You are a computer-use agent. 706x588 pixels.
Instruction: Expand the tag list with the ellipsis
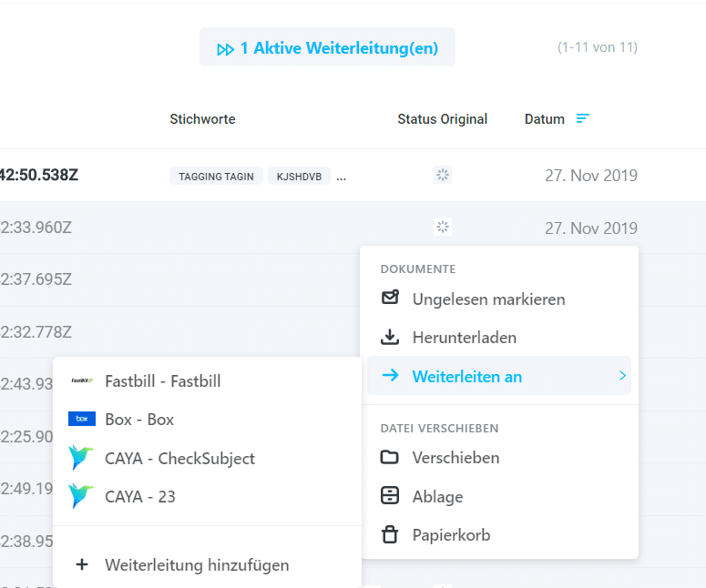coord(341,177)
